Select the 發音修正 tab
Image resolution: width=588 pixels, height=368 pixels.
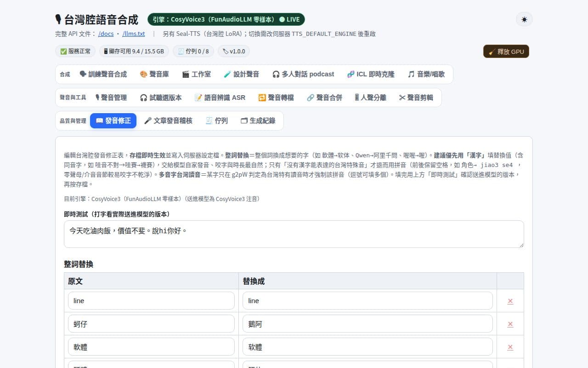tap(113, 121)
